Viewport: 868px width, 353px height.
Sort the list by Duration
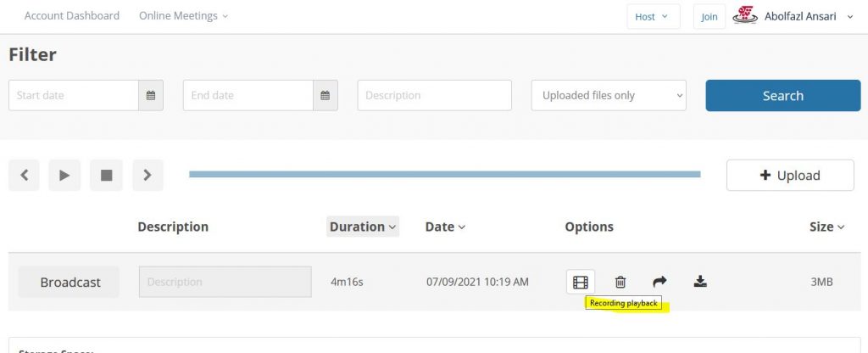click(x=363, y=227)
